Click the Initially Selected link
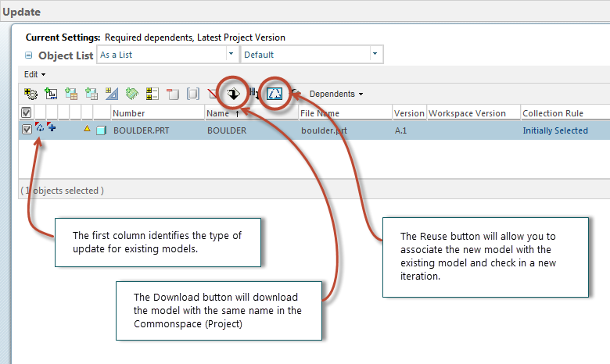The image size is (610, 364). pos(555,130)
